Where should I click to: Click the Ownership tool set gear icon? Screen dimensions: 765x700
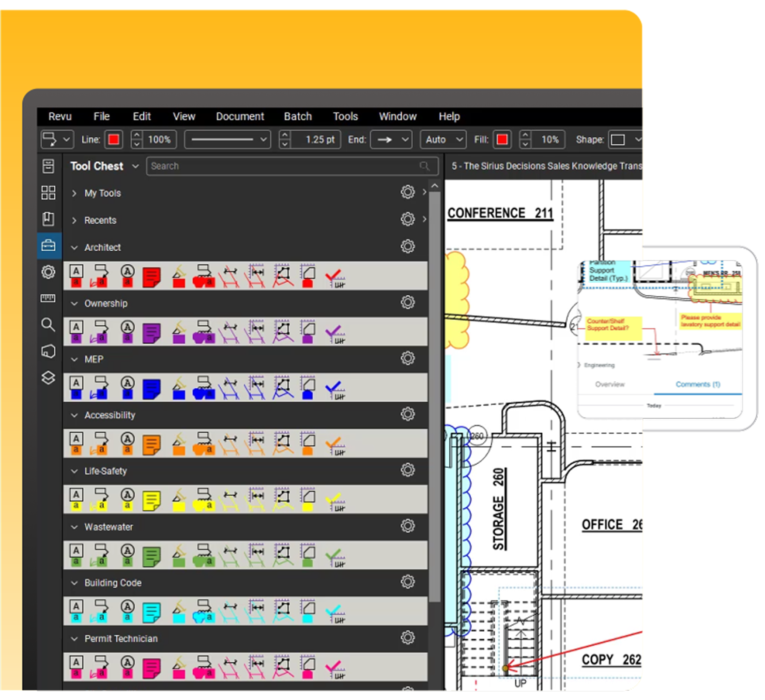tap(408, 303)
